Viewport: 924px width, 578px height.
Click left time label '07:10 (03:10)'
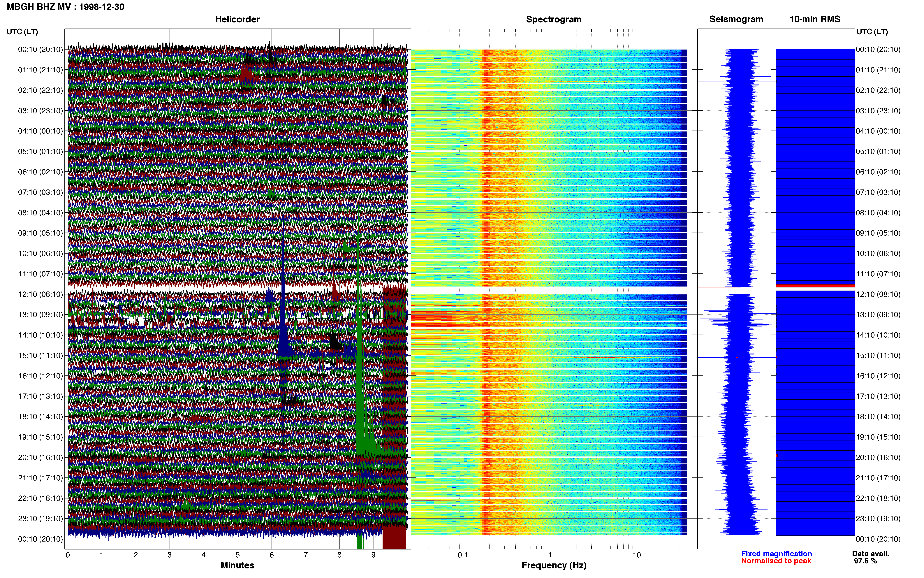point(41,192)
